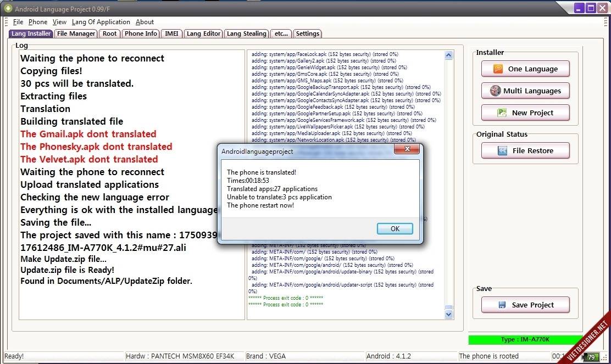
Task: Click the File Restore blue icon
Action: pos(502,150)
